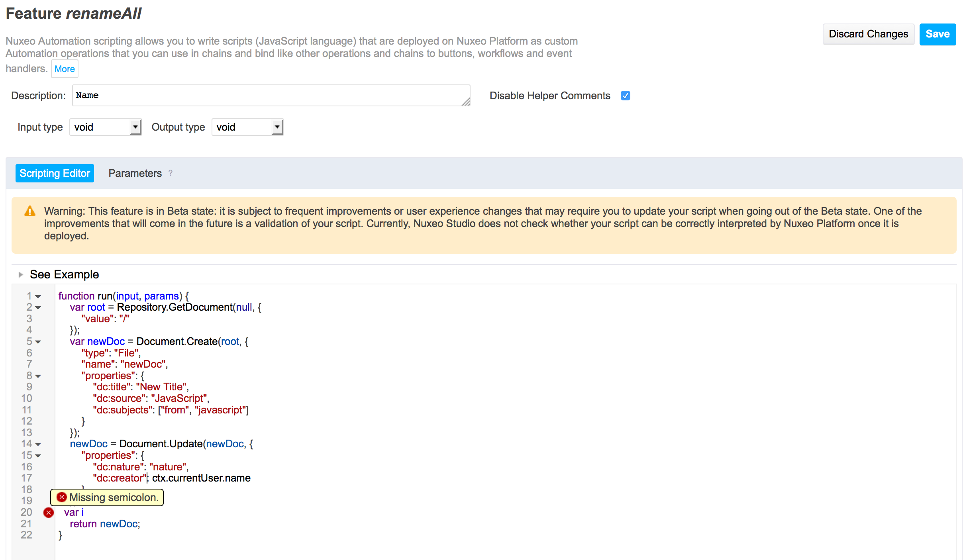965x560 pixels.
Task: Collapse the code fold at line 5
Action: point(38,342)
